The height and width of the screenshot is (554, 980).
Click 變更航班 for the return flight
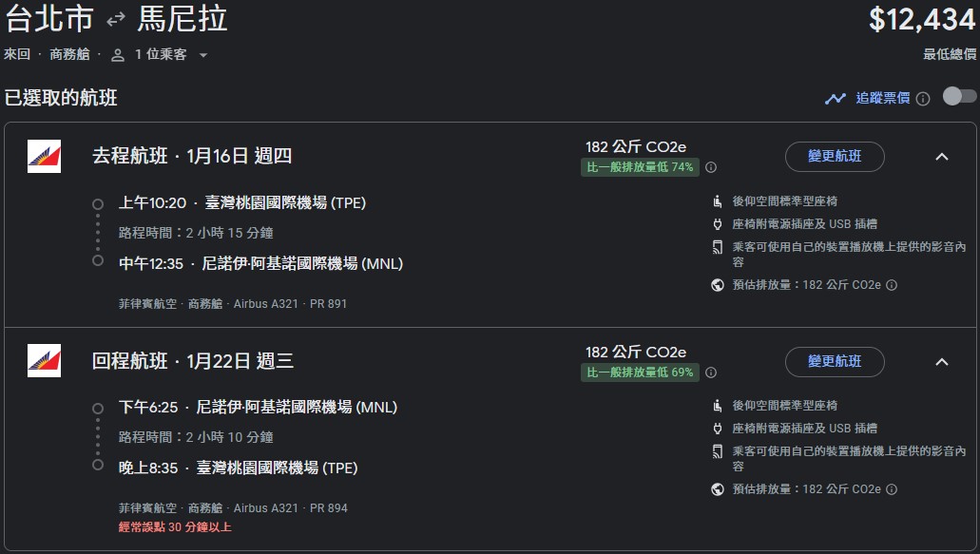[835, 362]
